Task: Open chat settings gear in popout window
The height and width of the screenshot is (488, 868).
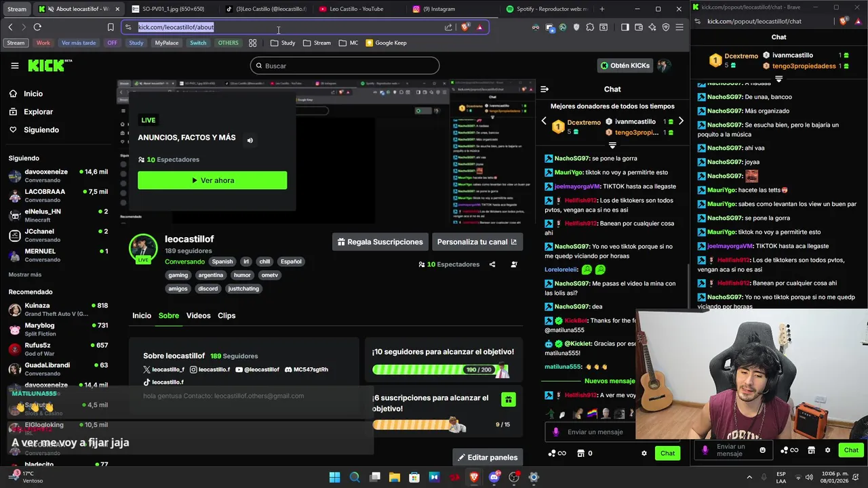Action: (827, 450)
